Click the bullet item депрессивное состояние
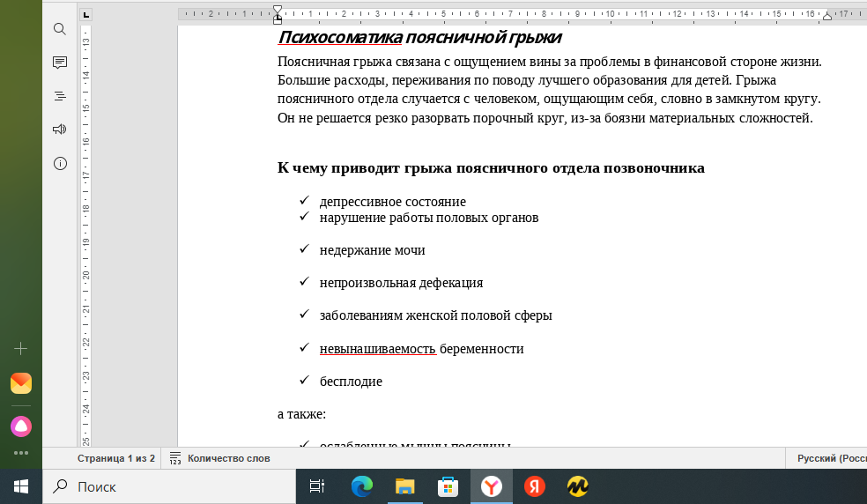The height and width of the screenshot is (504, 867). (393, 202)
